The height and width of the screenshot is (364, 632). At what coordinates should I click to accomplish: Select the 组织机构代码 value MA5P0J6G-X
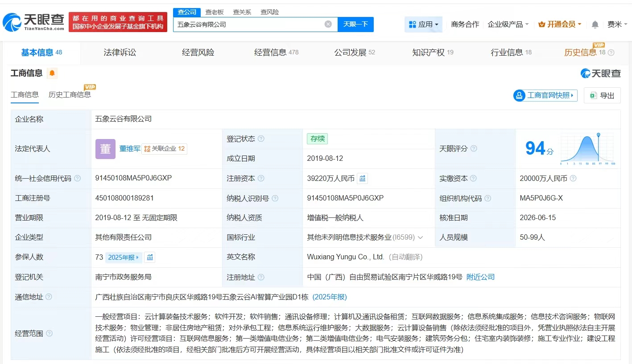541,198
